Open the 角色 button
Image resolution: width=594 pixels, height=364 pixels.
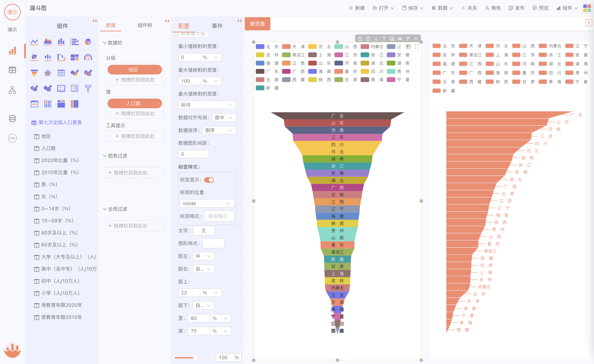[x=493, y=8]
